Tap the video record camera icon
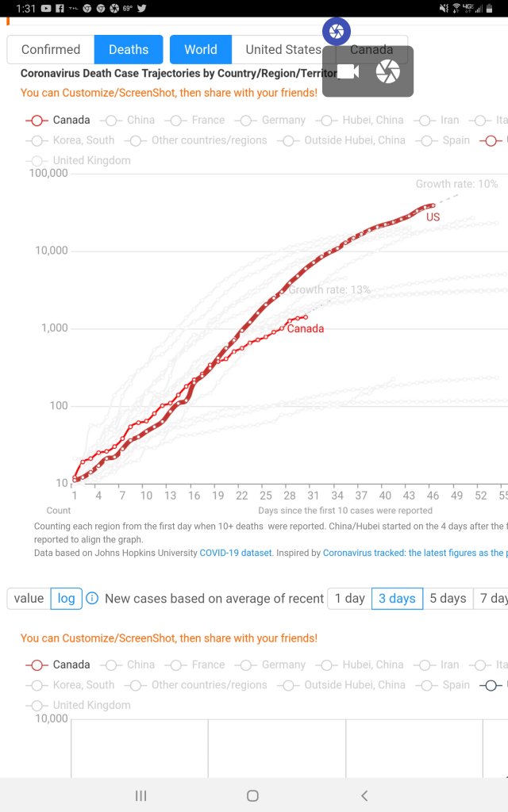This screenshot has width=508, height=812. tap(348, 71)
